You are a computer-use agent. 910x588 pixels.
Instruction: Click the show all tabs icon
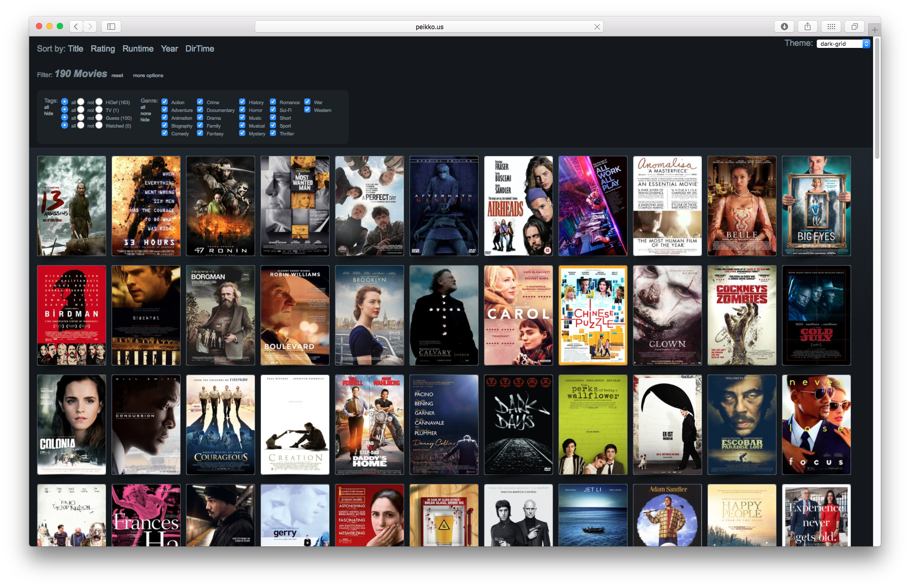pos(854,26)
